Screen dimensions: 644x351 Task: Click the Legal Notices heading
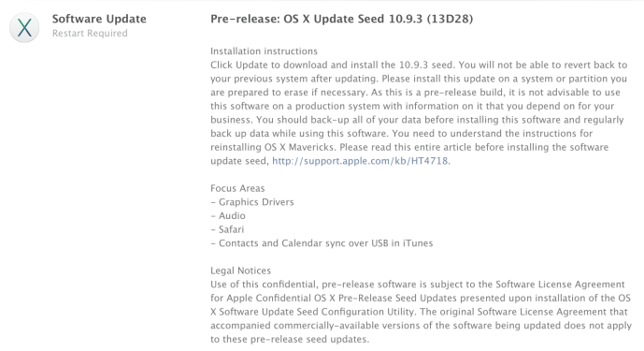[240, 271]
